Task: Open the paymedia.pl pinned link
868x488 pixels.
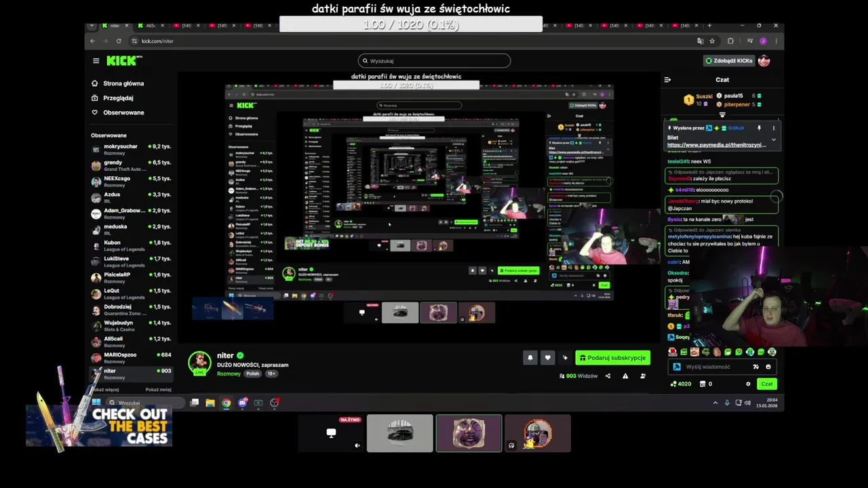Action: [x=716, y=145]
